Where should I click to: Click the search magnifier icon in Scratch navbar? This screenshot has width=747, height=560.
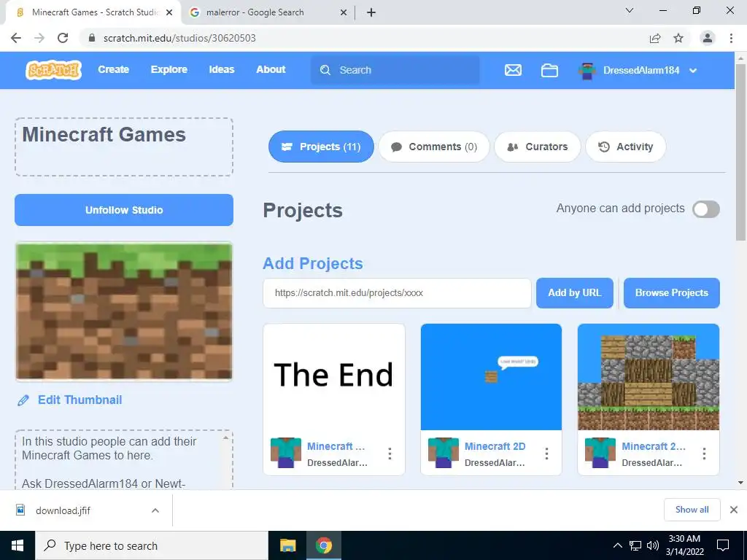point(325,70)
